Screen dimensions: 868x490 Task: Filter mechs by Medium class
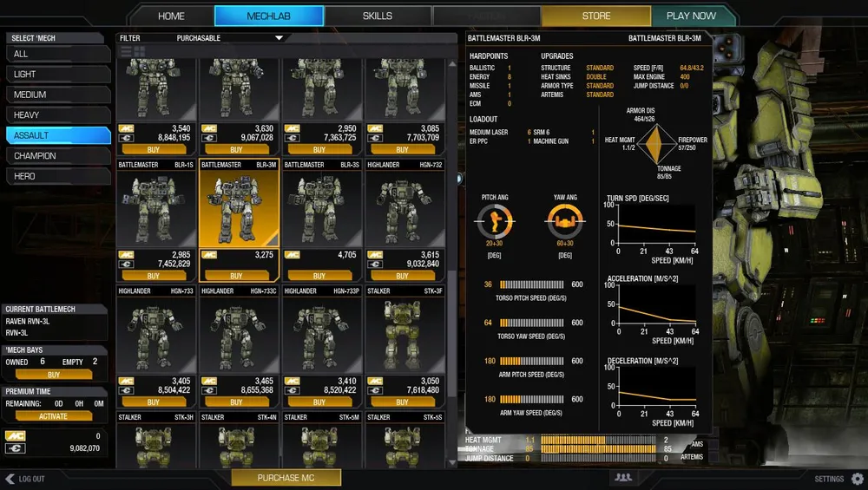click(58, 95)
